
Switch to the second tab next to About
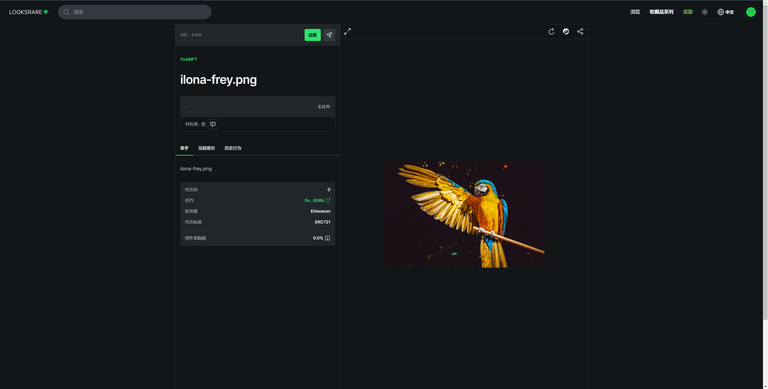point(206,148)
